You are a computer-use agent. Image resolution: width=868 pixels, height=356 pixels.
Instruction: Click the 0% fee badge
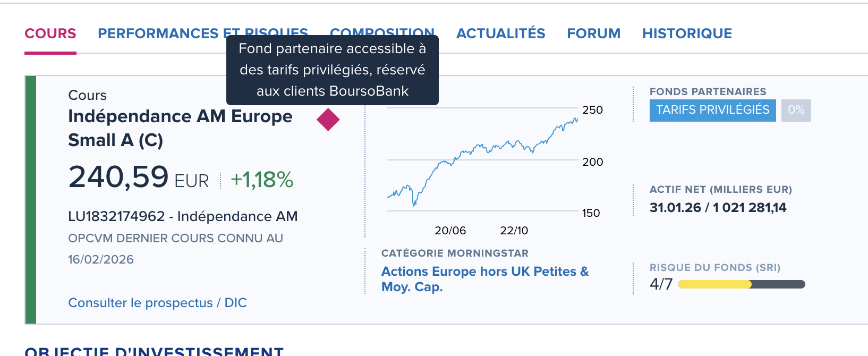(x=796, y=110)
